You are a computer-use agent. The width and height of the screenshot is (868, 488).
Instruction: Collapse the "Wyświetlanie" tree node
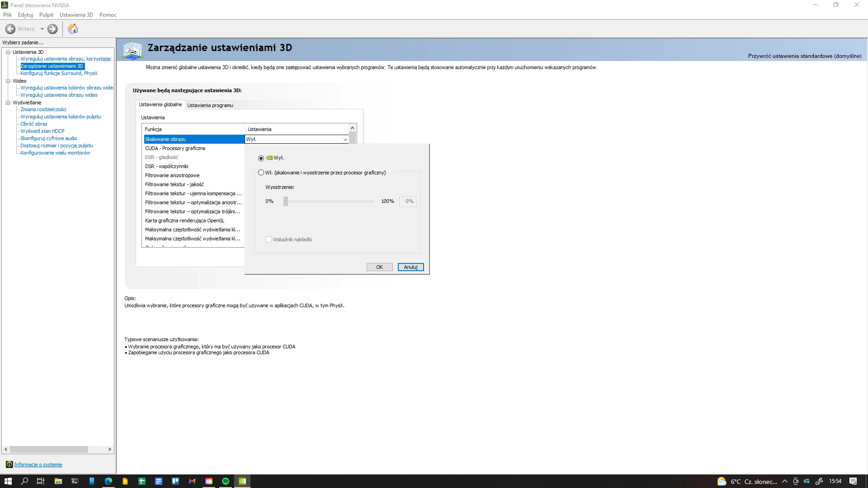click(8, 103)
